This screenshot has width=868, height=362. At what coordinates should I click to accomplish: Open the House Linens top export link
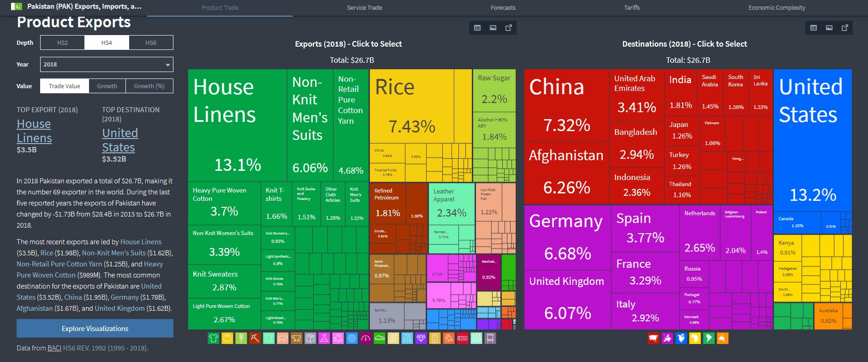[34, 131]
